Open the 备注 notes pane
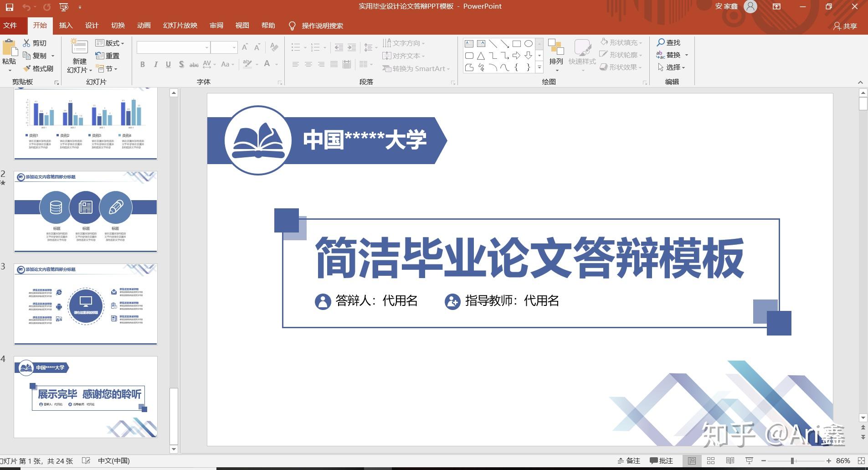Viewport: 868px width, 470px height. (629, 460)
